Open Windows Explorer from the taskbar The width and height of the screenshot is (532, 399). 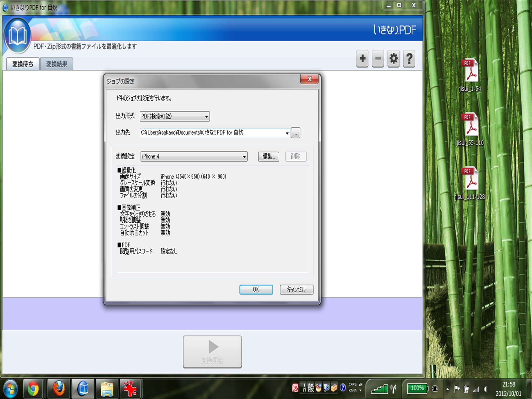click(107, 388)
